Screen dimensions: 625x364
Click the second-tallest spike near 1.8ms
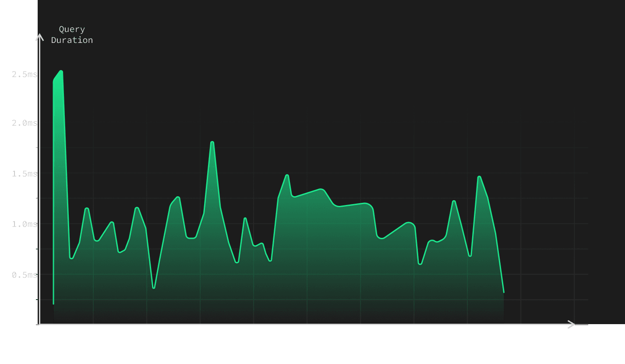(212, 142)
